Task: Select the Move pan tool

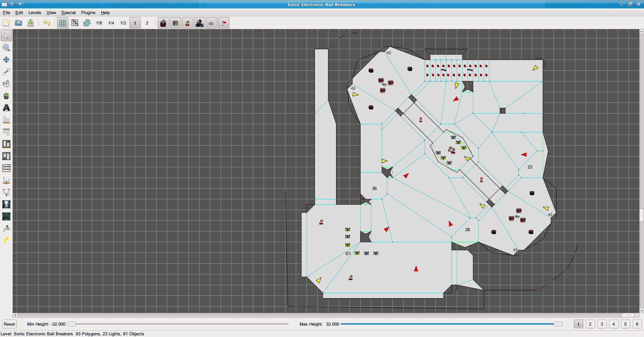Action: click(6, 60)
